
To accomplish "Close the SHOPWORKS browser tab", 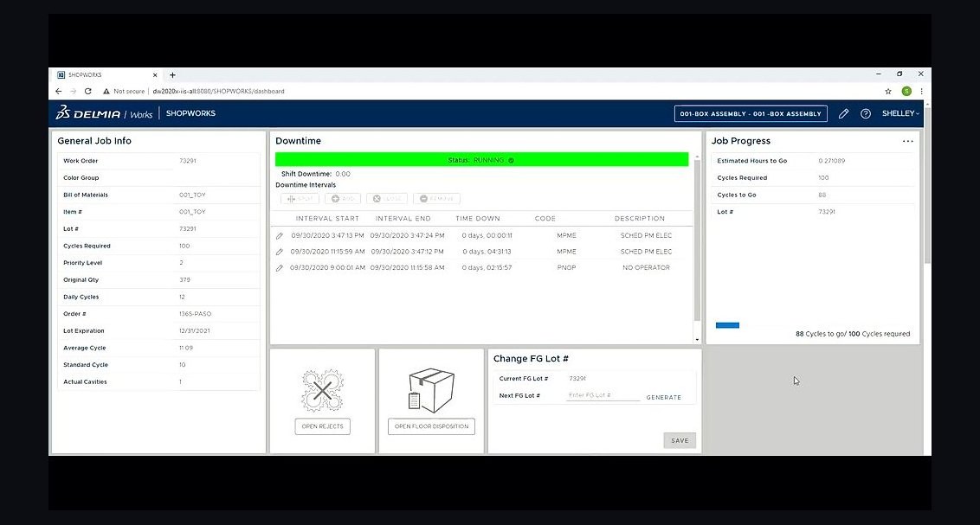I will coord(155,75).
